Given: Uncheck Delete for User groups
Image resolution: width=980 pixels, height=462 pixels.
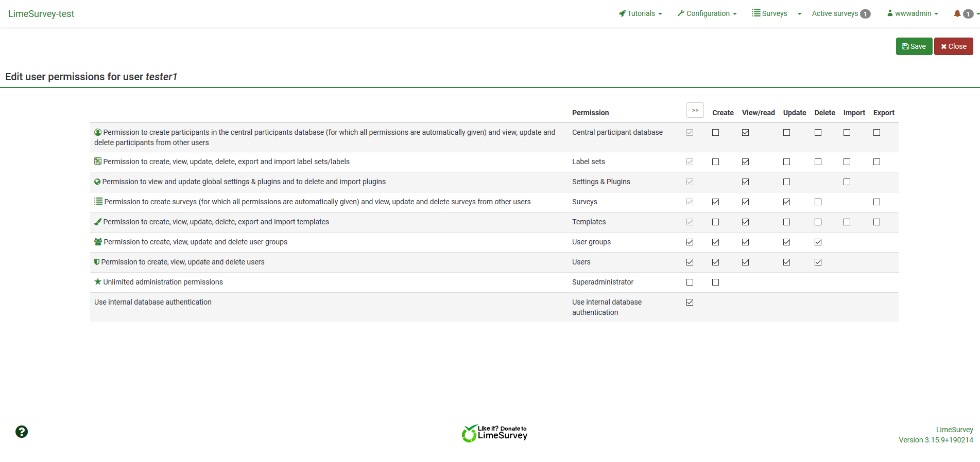Looking at the screenshot, I should click(818, 242).
